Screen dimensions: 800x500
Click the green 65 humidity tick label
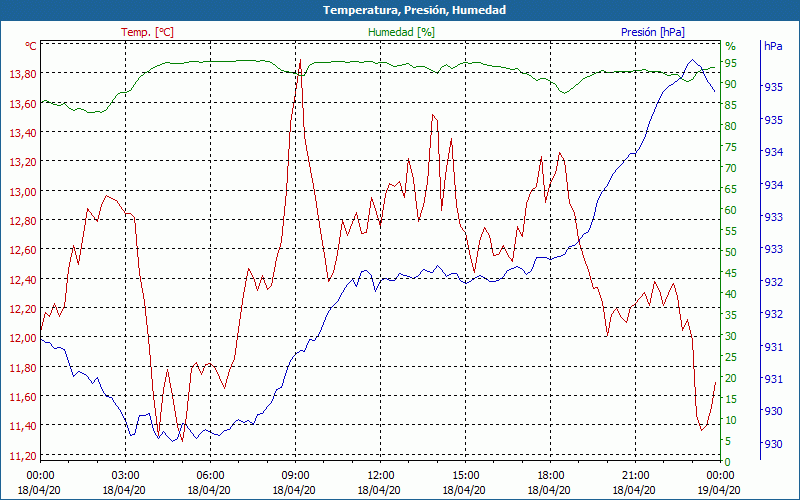pos(731,189)
